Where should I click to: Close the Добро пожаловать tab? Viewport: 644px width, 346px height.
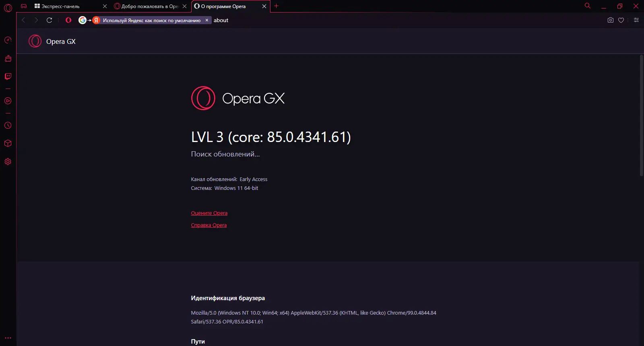pos(184,6)
